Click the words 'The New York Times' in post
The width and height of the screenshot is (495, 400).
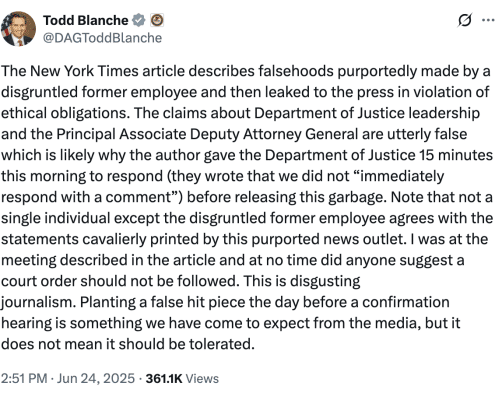click(x=70, y=71)
